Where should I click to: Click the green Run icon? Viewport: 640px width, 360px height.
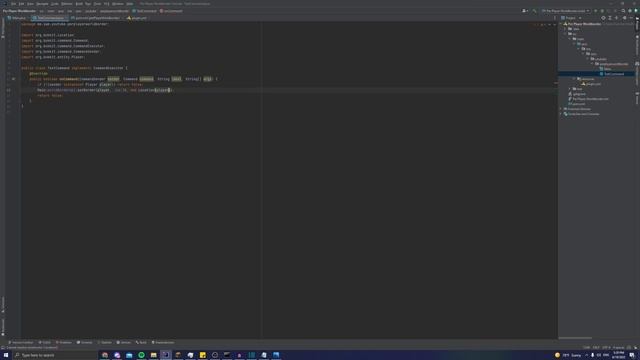pos(596,11)
